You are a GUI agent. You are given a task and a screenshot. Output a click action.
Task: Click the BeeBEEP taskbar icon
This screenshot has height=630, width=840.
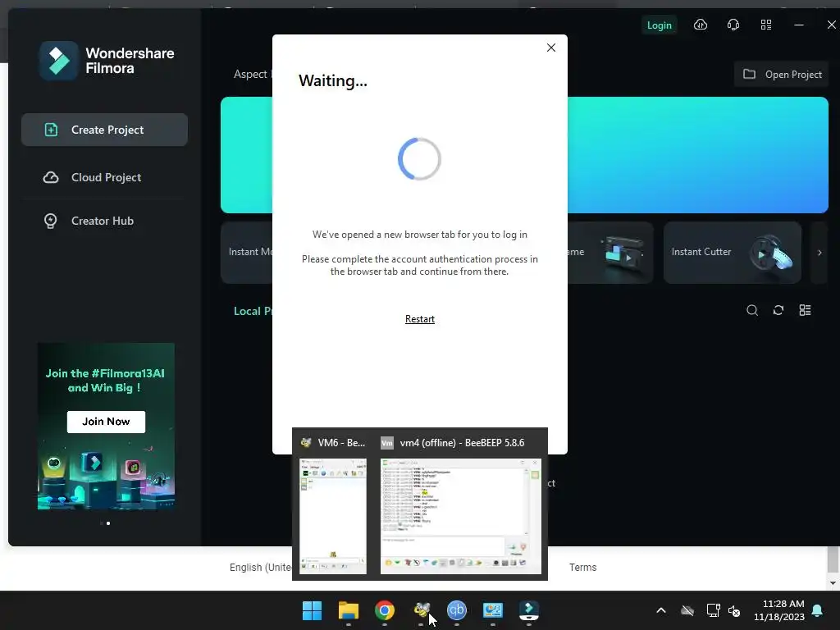[x=421, y=610]
